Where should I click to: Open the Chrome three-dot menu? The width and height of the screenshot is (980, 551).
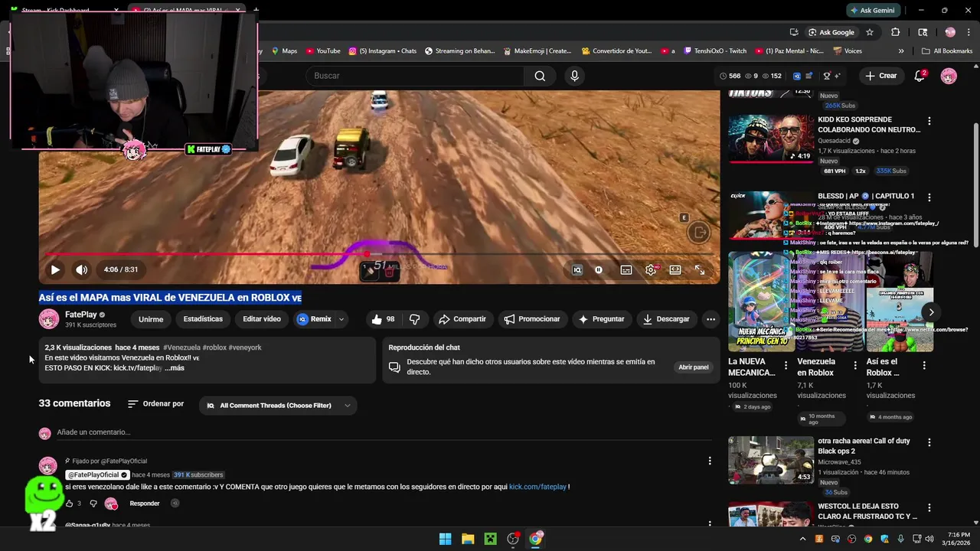(x=969, y=32)
